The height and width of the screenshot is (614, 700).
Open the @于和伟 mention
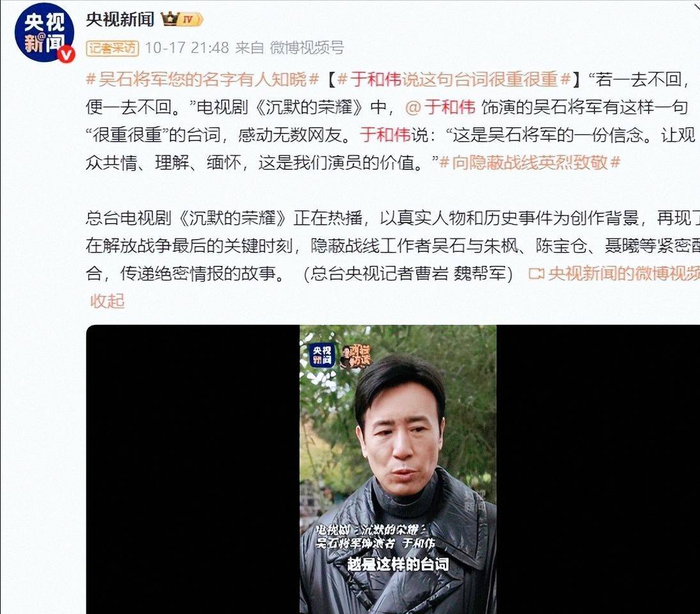(440, 107)
